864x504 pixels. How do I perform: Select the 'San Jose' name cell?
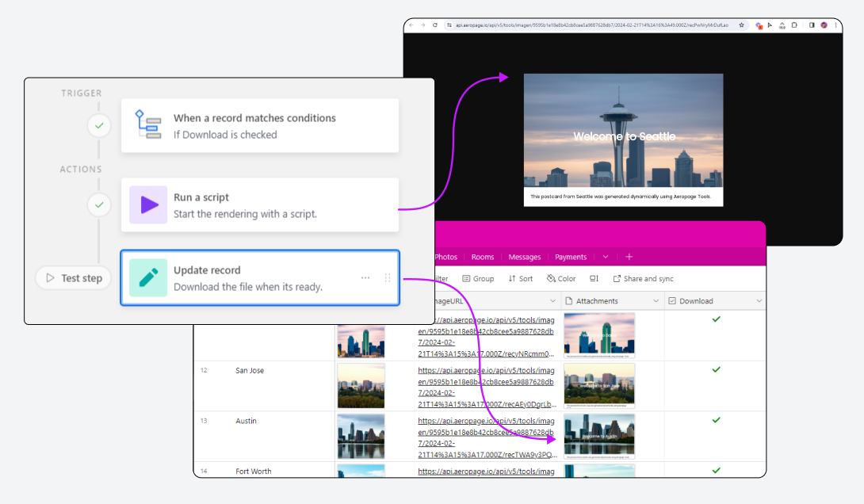250,370
